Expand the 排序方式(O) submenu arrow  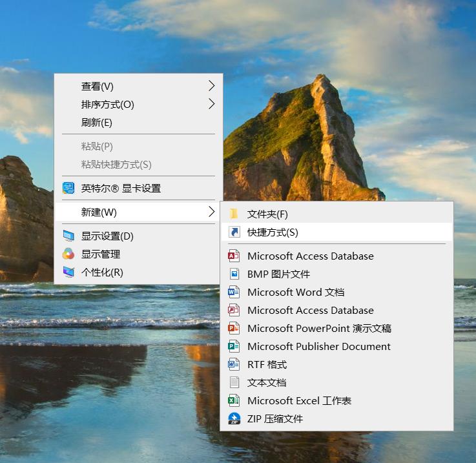click(x=212, y=104)
